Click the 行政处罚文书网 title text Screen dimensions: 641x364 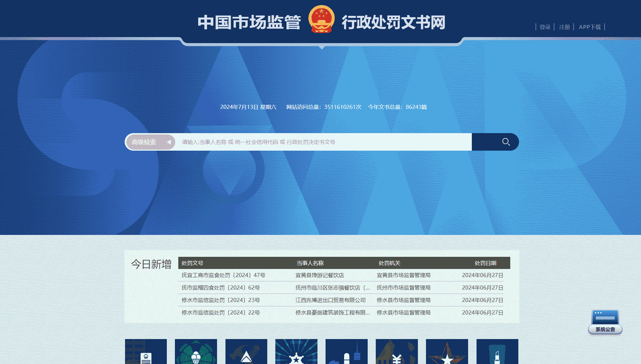tap(394, 22)
